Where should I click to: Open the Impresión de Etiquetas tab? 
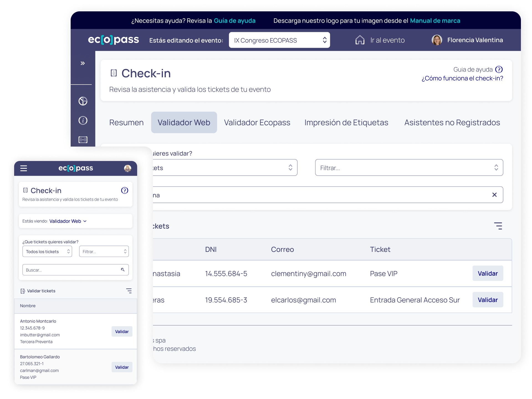pyautogui.click(x=346, y=122)
